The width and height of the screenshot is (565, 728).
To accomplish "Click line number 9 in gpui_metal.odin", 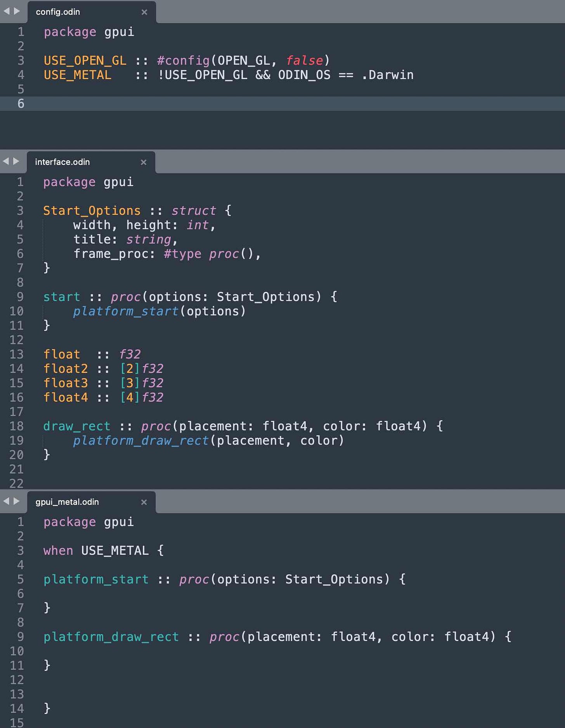I will tap(20, 637).
